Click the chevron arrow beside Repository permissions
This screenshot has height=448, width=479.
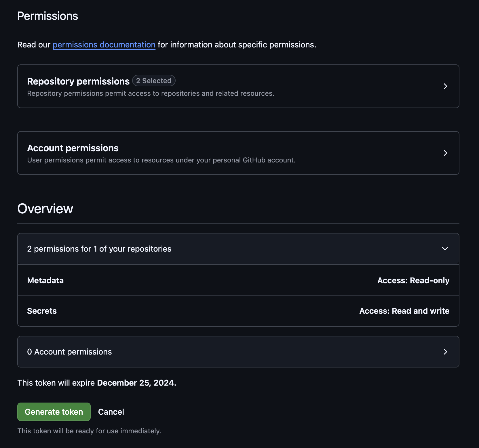pyautogui.click(x=445, y=86)
